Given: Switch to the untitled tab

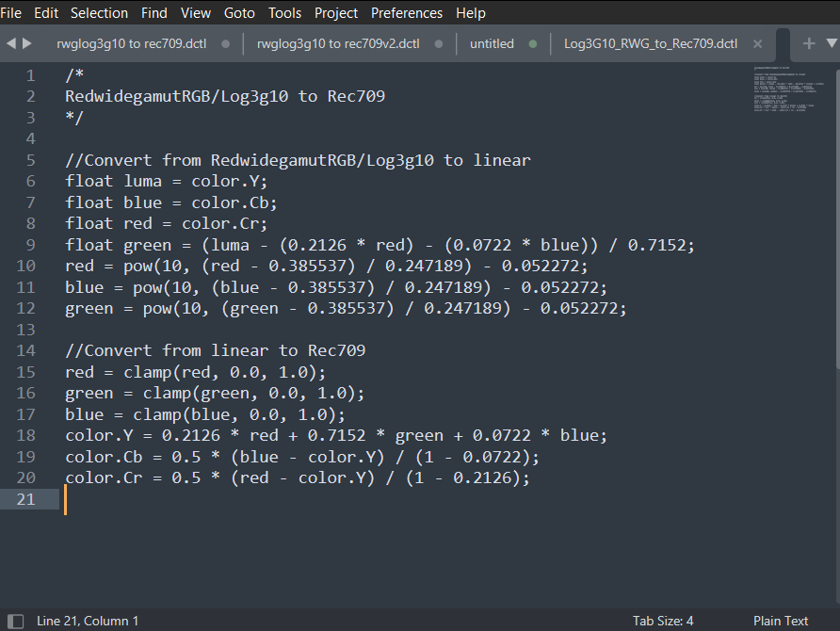Looking at the screenshot, I should point(492,44).
